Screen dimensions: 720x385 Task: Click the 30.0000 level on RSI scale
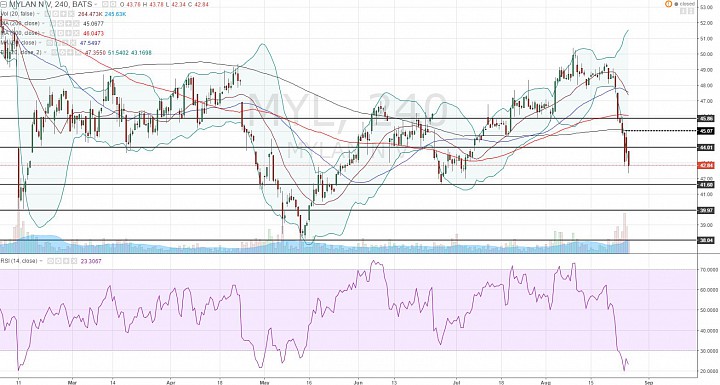pyautogui.click(x=709, y=351)
